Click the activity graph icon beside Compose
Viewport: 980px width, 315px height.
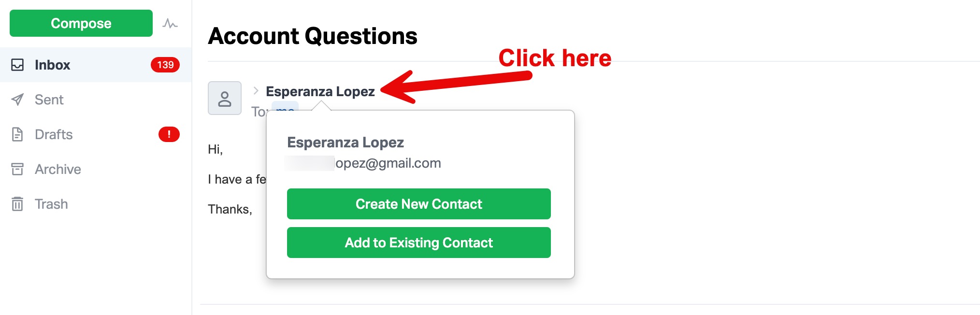171,23
